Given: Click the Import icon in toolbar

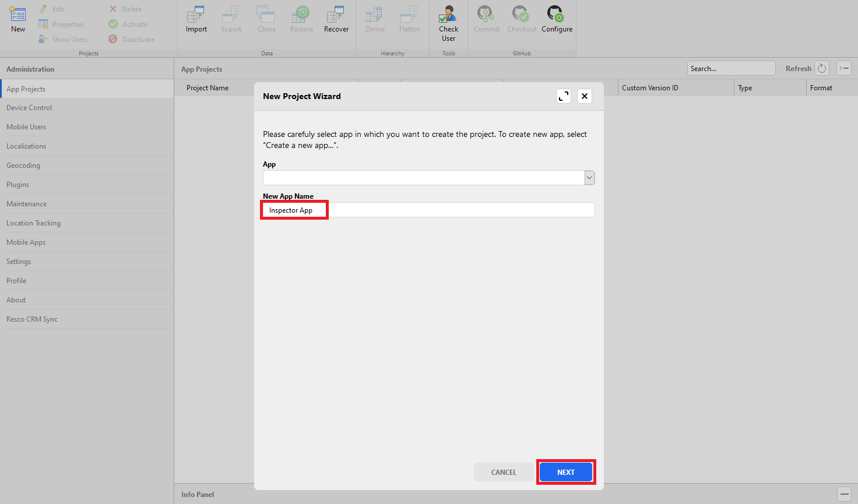Looking at the screenshot, I should (196, 15).
